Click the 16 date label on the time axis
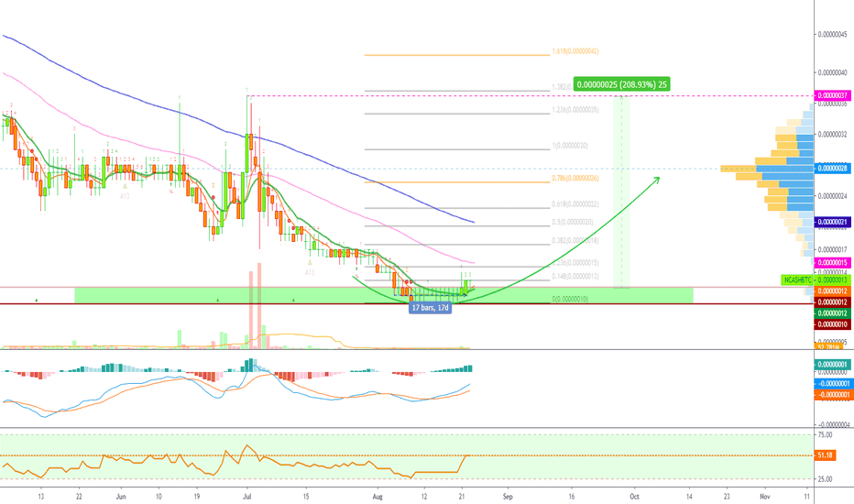This screenshot has width=854, height=504. pos(572,497)
